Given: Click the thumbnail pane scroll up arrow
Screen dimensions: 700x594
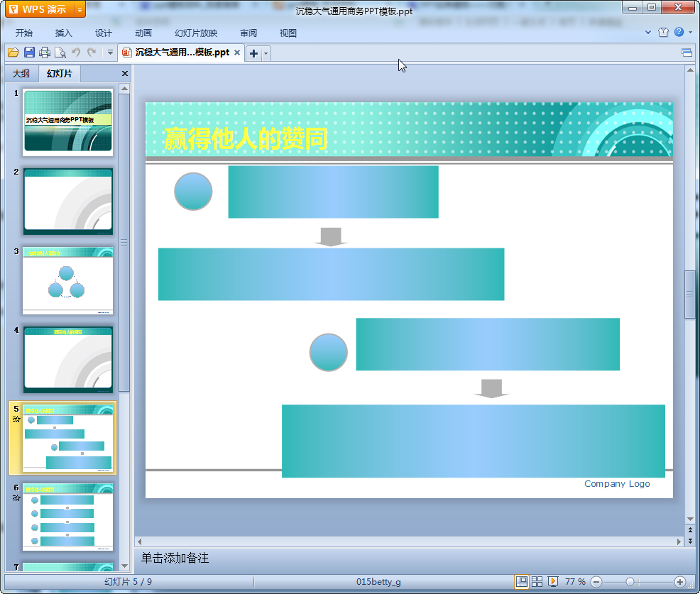Looking at the screenshot, I should (x=124, y=89).
